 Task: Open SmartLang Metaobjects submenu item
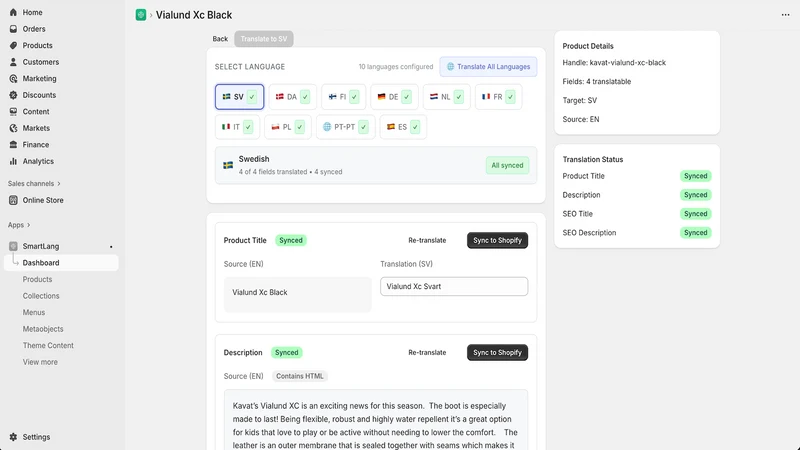click(x=43, y=329)
